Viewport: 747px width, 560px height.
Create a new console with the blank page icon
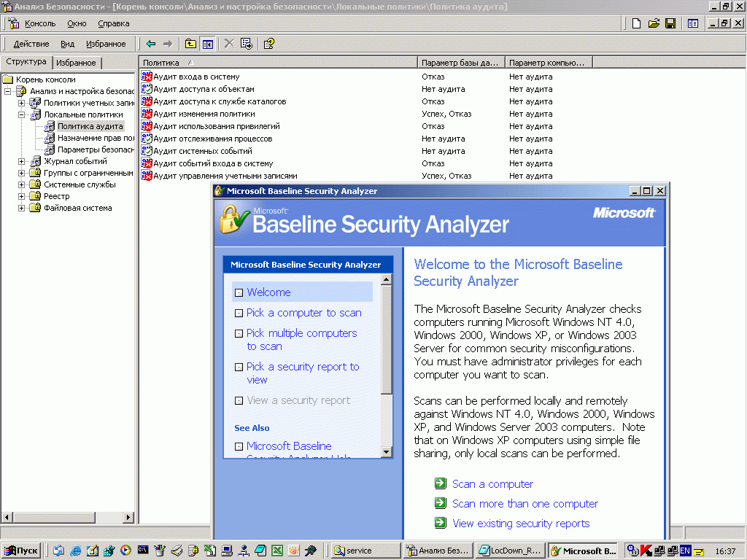pyautogui.click(x=636, y=23)
